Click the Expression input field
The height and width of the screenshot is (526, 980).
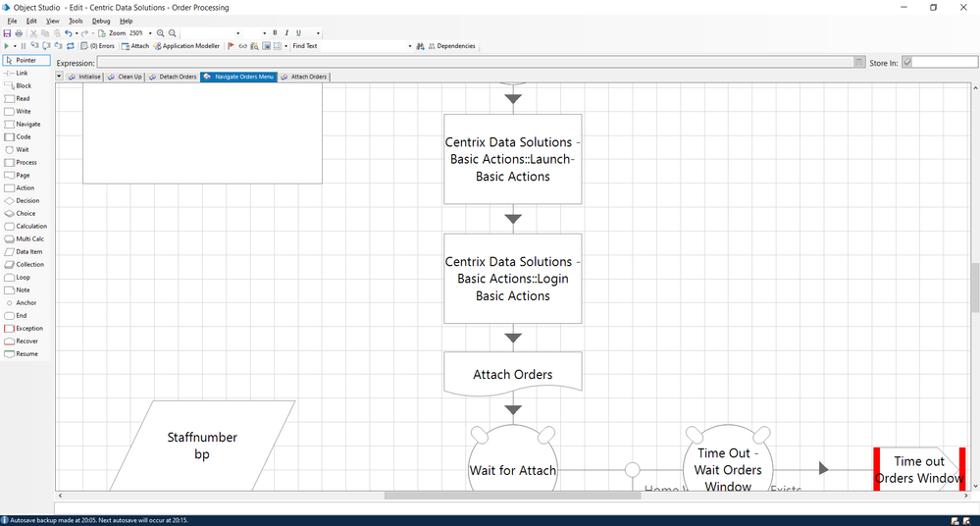point(475,62)
